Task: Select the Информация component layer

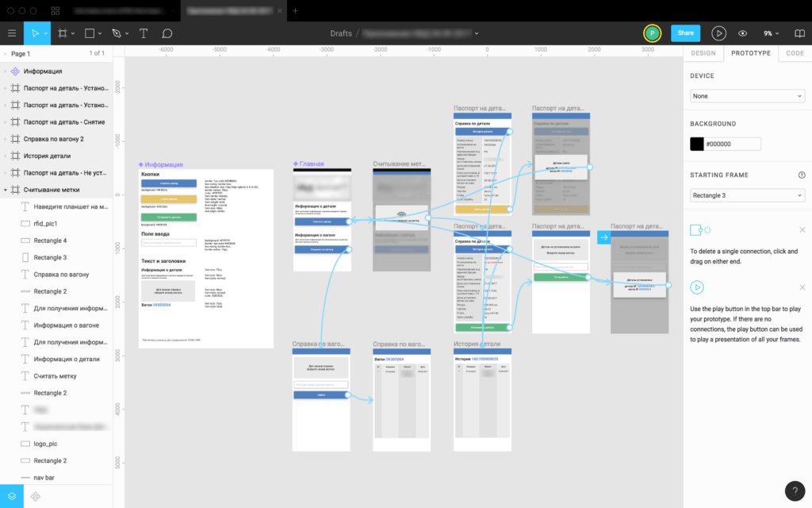Action: tap(56, 71)
